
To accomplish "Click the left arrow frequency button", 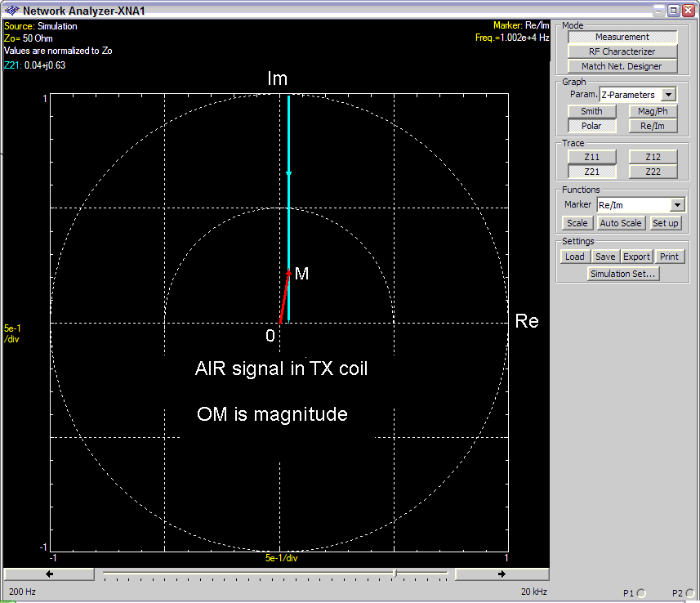I will (x=49, y=574).
